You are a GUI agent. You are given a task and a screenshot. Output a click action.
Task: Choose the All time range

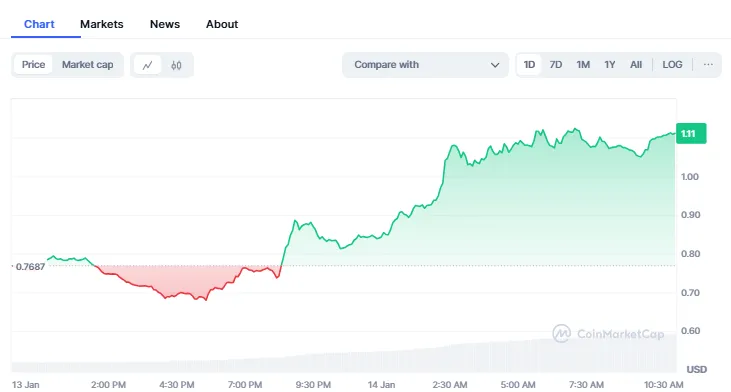[x=636, y=65]
